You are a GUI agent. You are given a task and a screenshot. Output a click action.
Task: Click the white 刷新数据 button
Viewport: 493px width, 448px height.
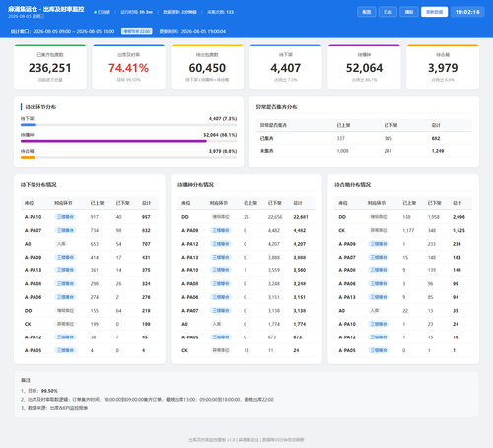click(x=434, y=12)
